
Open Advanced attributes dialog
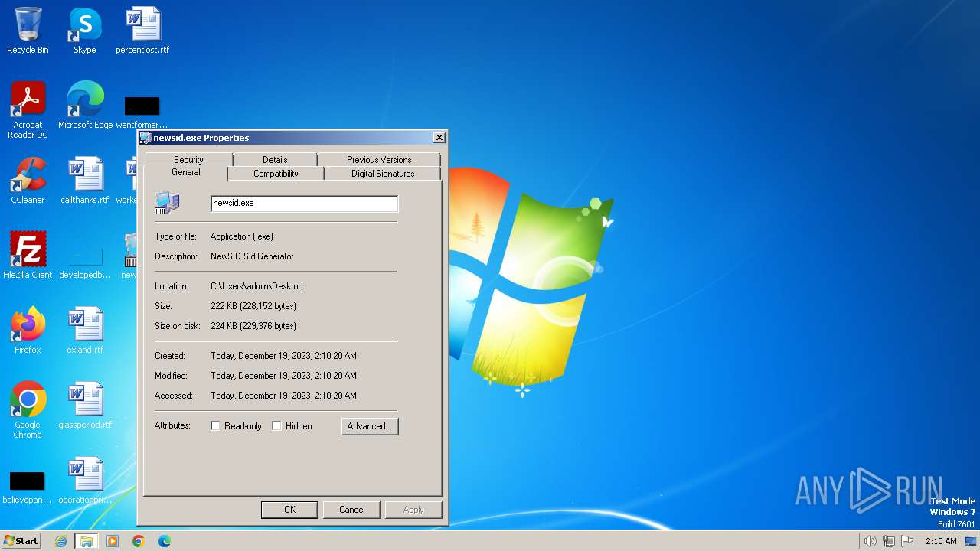[x=370, y=426]
